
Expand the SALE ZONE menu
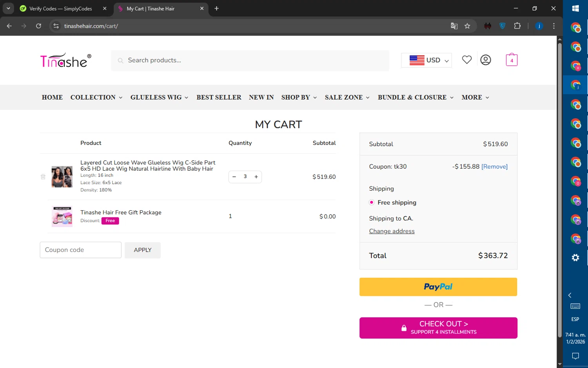347,97
